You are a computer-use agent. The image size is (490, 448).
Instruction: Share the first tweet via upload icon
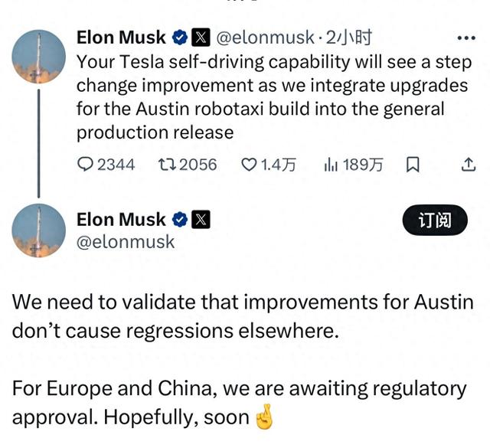coord(469,165)
